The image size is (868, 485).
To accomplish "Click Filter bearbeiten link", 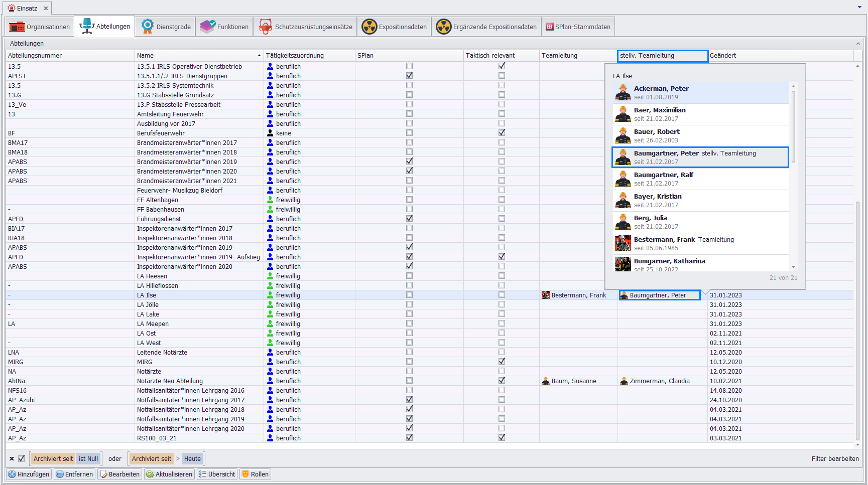I will pos(835,458).
